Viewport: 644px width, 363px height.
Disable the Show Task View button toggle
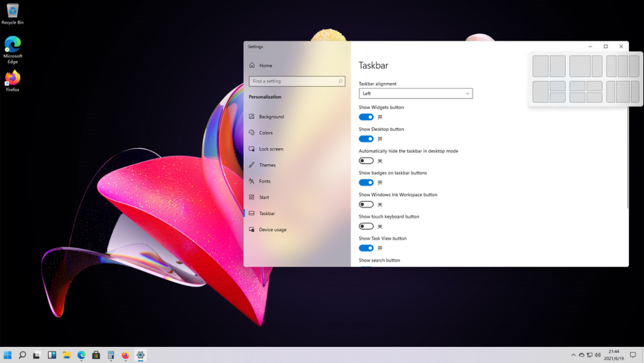366,248
